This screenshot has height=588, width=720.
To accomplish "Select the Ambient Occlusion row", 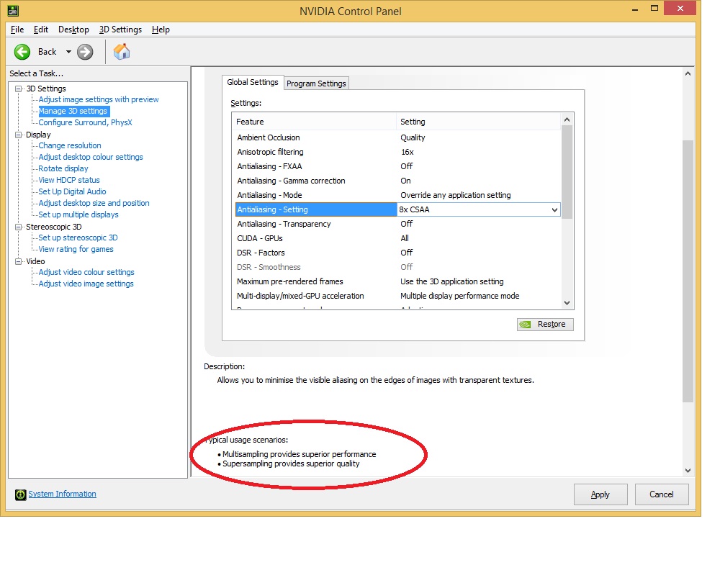I will (397, 137).
